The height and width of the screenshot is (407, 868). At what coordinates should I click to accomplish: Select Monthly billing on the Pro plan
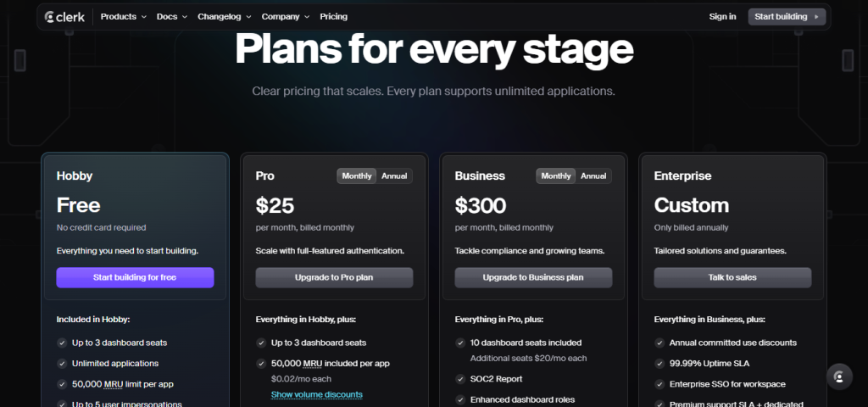pos(357,176)
